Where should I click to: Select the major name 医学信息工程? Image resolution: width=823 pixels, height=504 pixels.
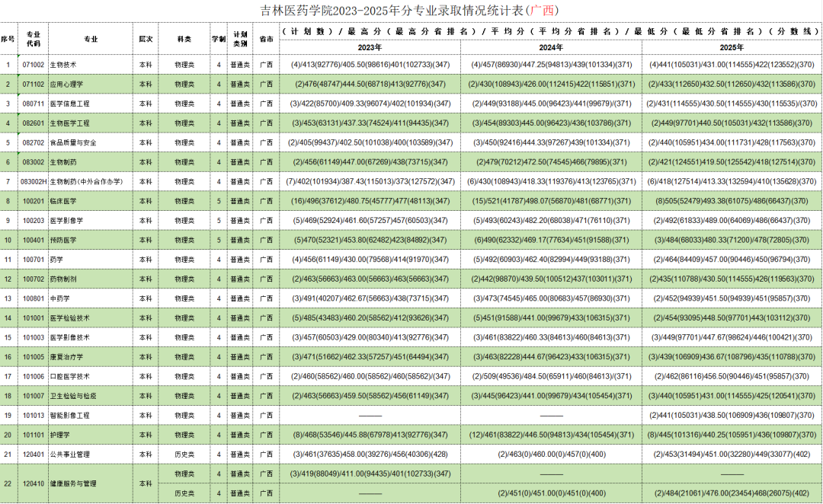coord(69,104)
